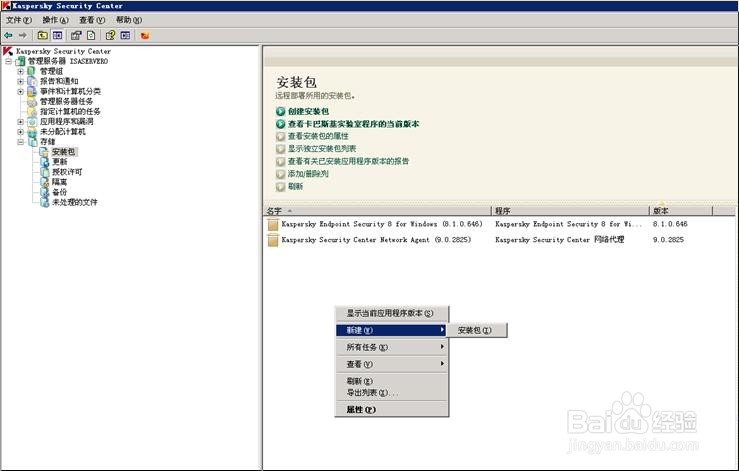Select the 事件和计算机分类 tree label

70,91
